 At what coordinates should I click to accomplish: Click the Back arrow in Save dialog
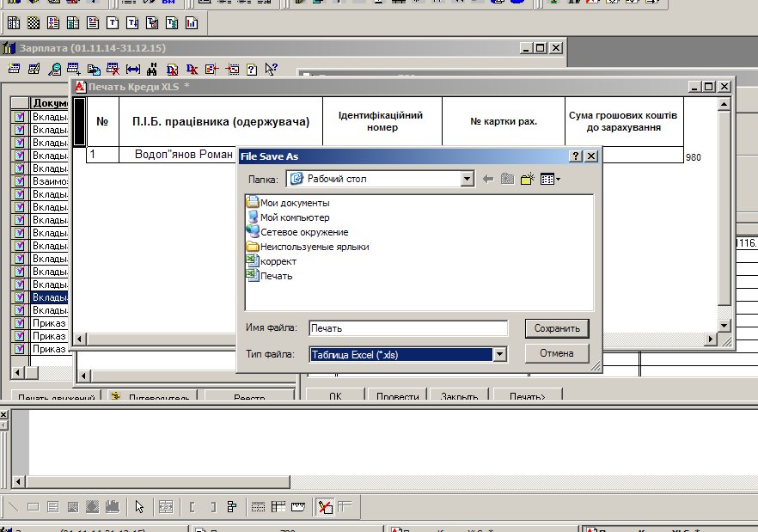point(488,179)
